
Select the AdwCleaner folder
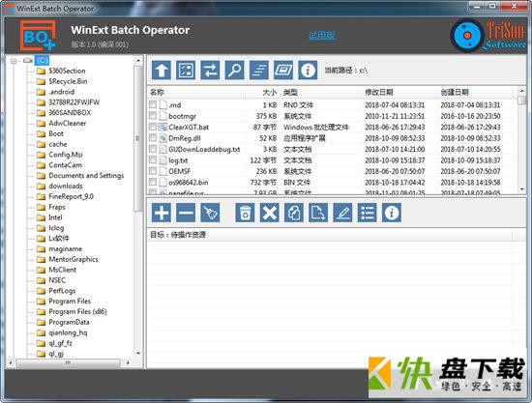point(67,123)
